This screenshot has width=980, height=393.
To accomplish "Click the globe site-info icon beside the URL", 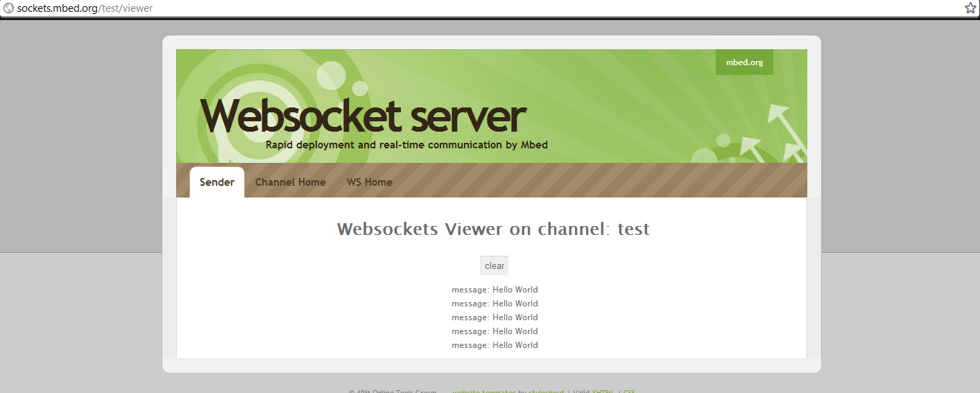I will click(9, 8).
